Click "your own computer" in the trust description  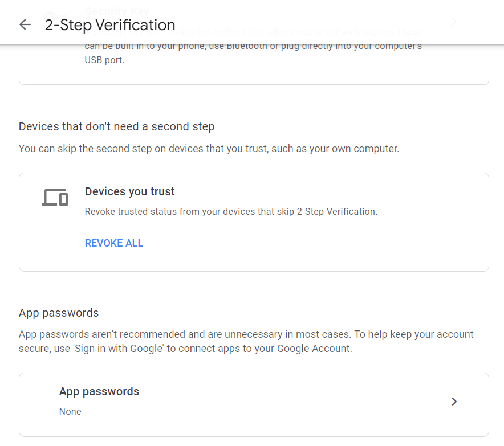click(x=353, y=149)
